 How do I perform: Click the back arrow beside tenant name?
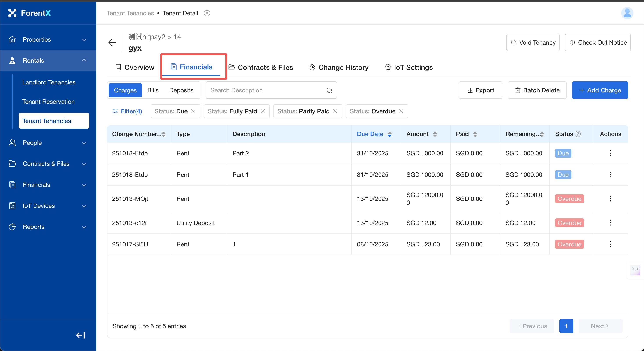tap(112, 42)
